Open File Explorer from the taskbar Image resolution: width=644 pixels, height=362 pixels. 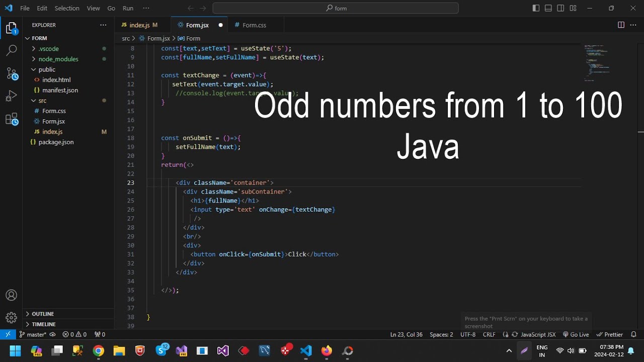(119, 350)
